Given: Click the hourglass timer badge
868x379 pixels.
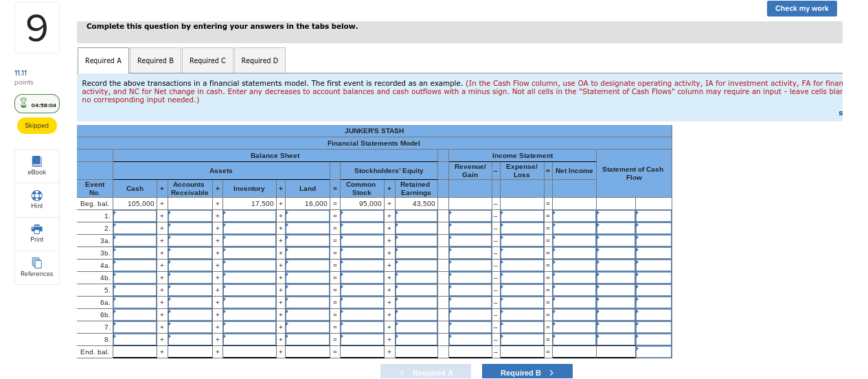Looking at the screenshot, I should pos(37,104).
